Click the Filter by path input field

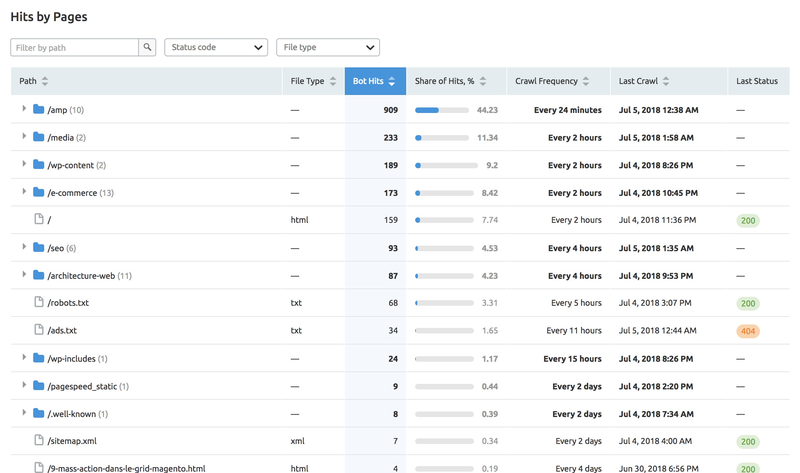coord(74,47)
